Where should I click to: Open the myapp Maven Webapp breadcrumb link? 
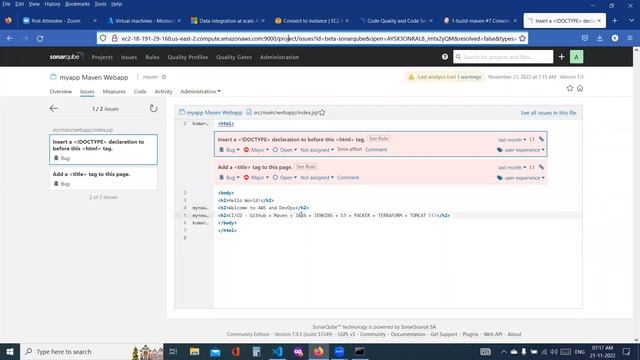214,112
